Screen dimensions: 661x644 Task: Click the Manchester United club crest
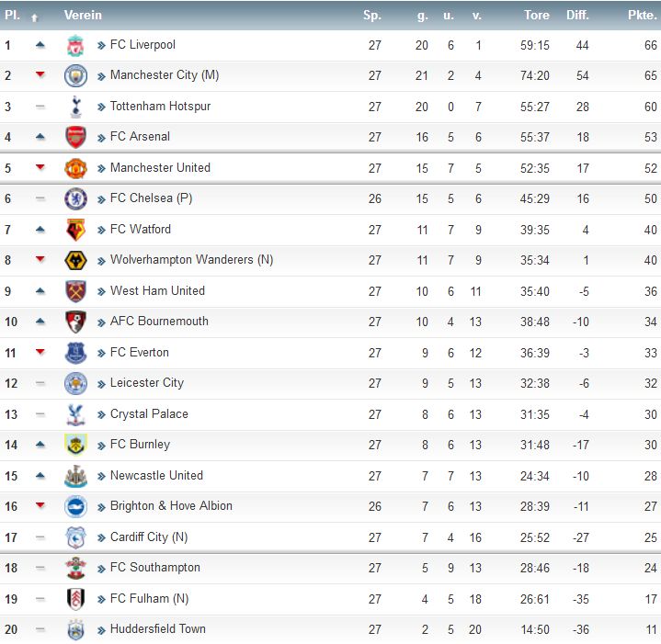[75, 168]
